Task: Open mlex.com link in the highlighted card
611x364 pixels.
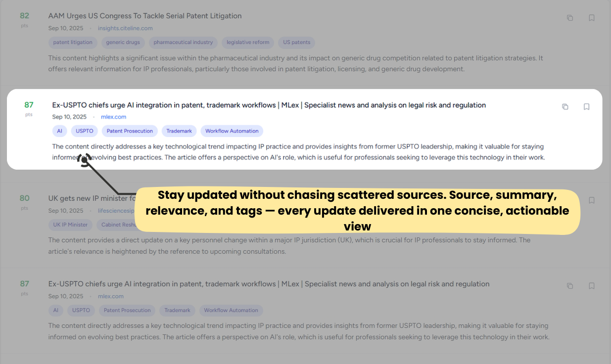Action: [113, 117]
